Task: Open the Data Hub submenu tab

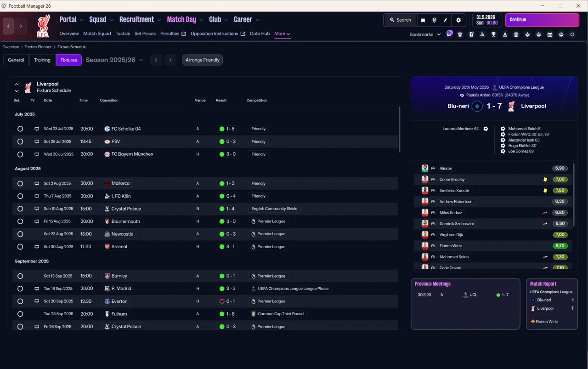Action: pyautogui.click(x=260, y=34)
